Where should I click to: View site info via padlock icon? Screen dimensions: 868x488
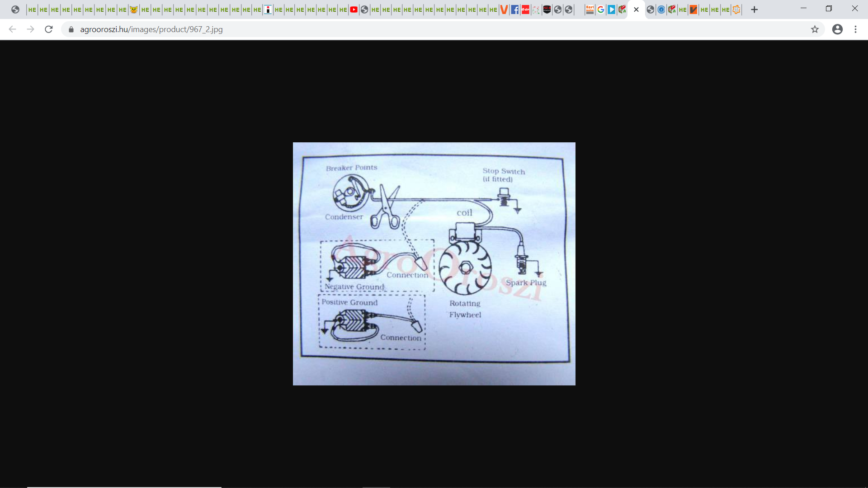71,29
